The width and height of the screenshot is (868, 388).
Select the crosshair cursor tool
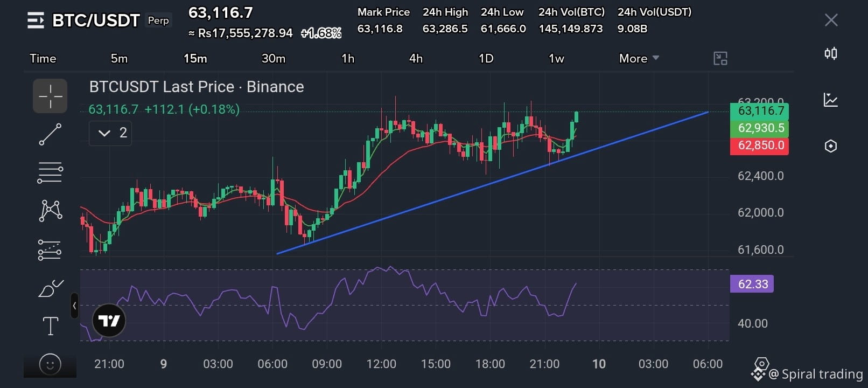pyautogui.click(x=50, y=96)
